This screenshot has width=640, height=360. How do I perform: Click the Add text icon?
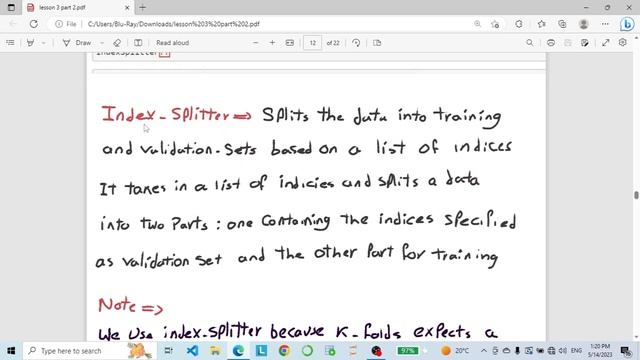point(138,42)
